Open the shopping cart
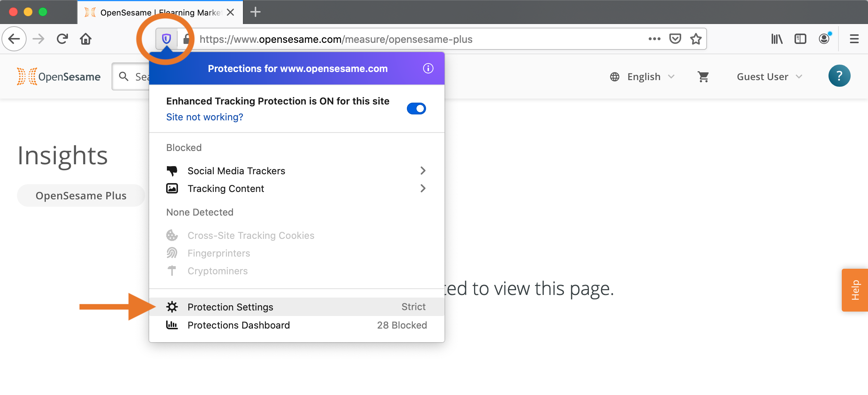Image resolution: width=868 pixels, height=395 pixels. [x=703, y=77]
